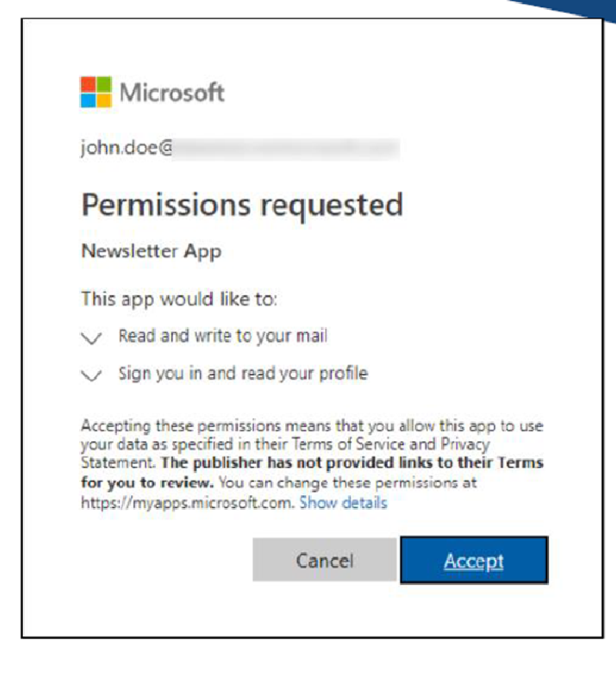
Task: Click 'Terms of Service and Privacy' text
Action: 390,444
